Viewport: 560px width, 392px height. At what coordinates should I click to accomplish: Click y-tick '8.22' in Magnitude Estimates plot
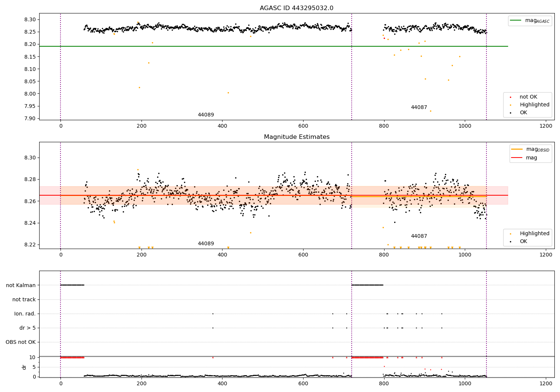[30, 245]
